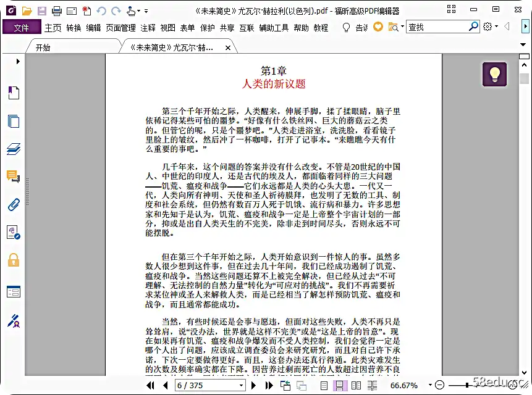
Task: Open the page number 6 / 375 dropdown
Action: (241, 385)
